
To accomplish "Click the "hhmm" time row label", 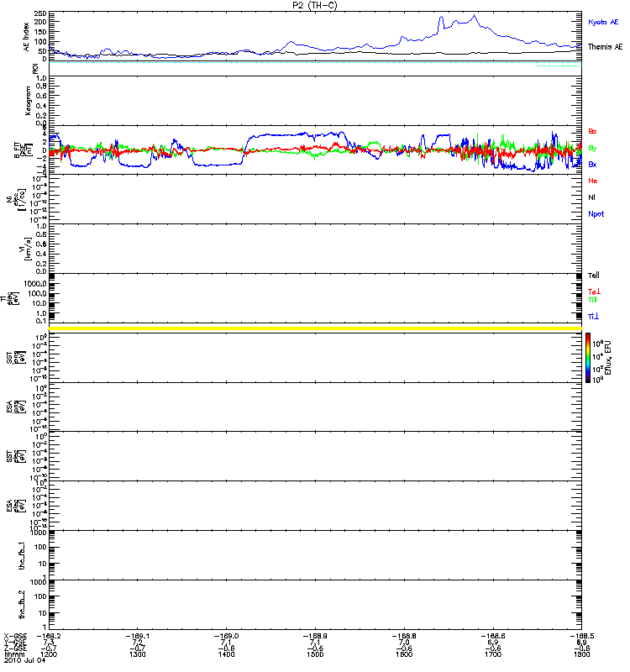I will pyautogui.click(x=13, y=654).
